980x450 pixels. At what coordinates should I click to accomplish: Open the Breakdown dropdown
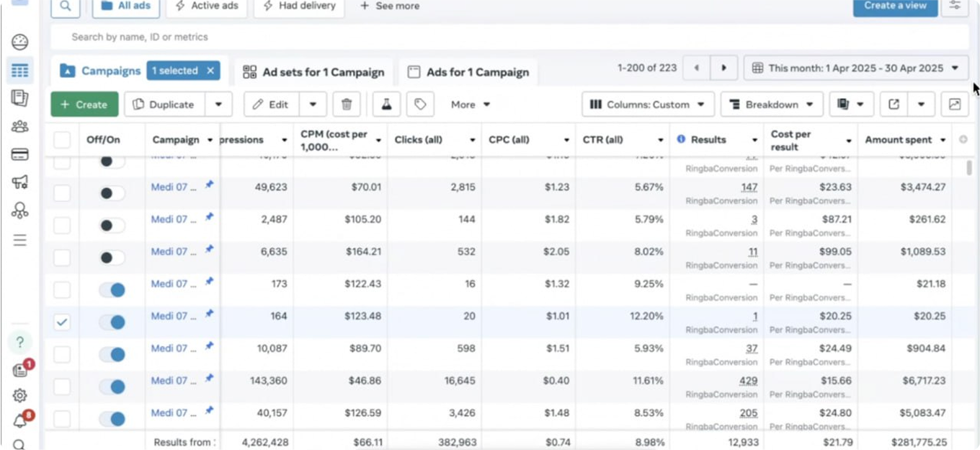tap(772, 105)
